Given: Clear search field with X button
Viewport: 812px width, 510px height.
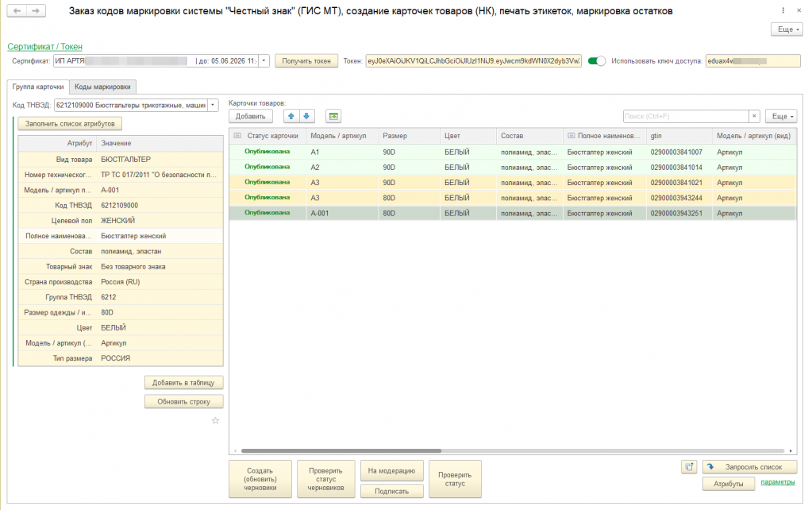Looking at the screenshot, I should coord(754,116).
